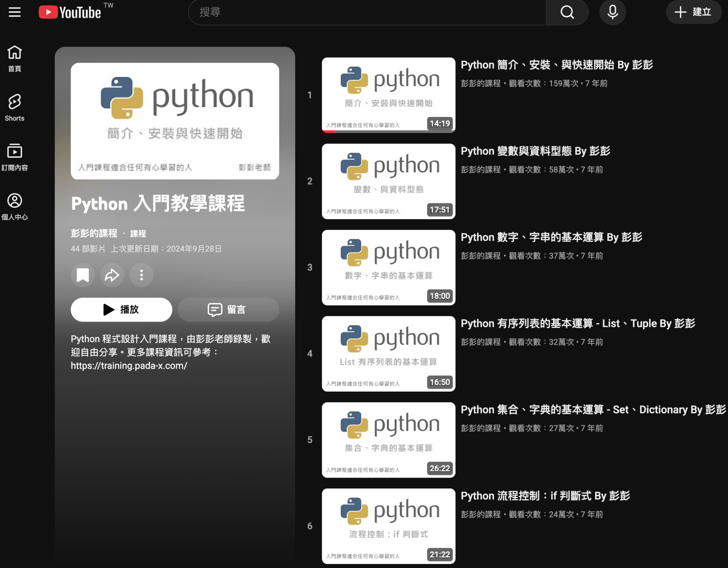Start voice search with the microphone icon
The image size is (728, 568).
pyautogui.click(x=612, y=12)
